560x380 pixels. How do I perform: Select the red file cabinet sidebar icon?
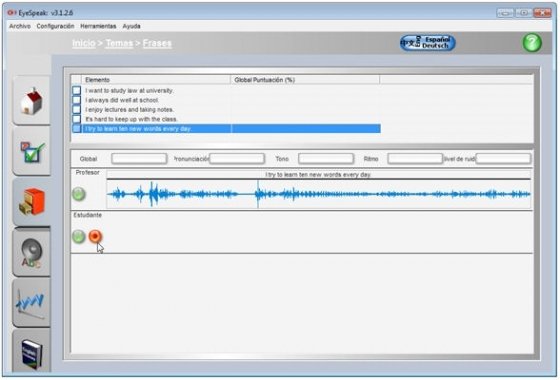click(x=31, y=202)
